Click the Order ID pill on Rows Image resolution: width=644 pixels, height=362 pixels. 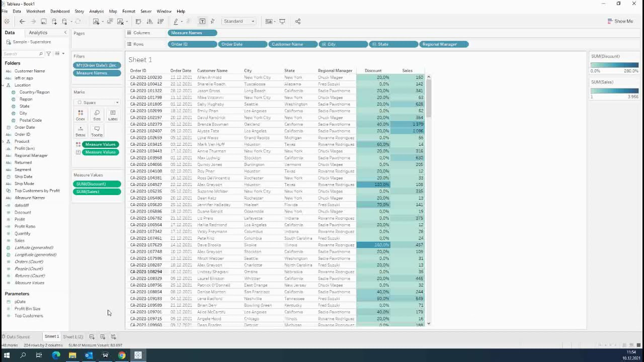[x=193, y=44]
